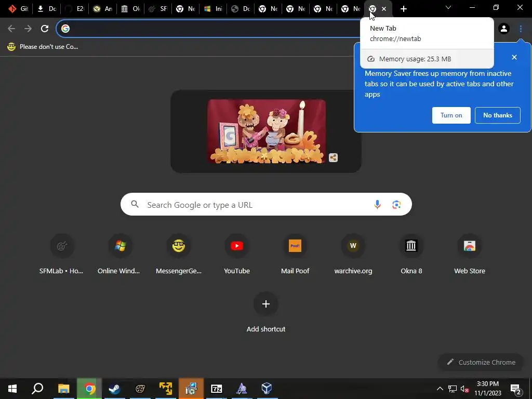Switch to the An tab

(102, 9)
